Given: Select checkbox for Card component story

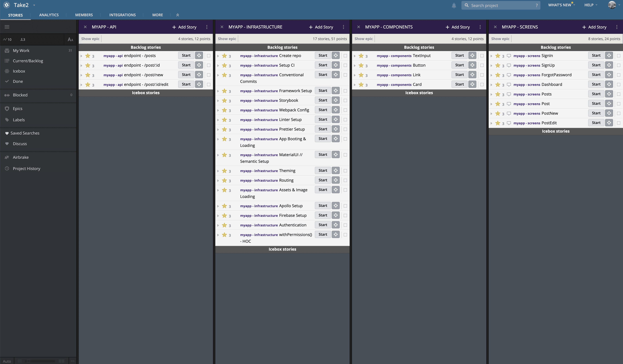Looking at the screenshot, I should click(x=482, y=85).
